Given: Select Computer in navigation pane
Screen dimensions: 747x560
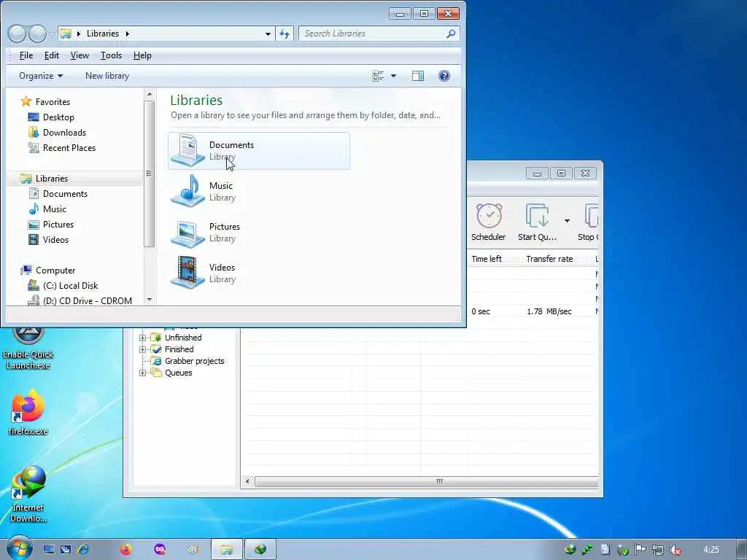Looking at the screenshot, I should (47, 270).
